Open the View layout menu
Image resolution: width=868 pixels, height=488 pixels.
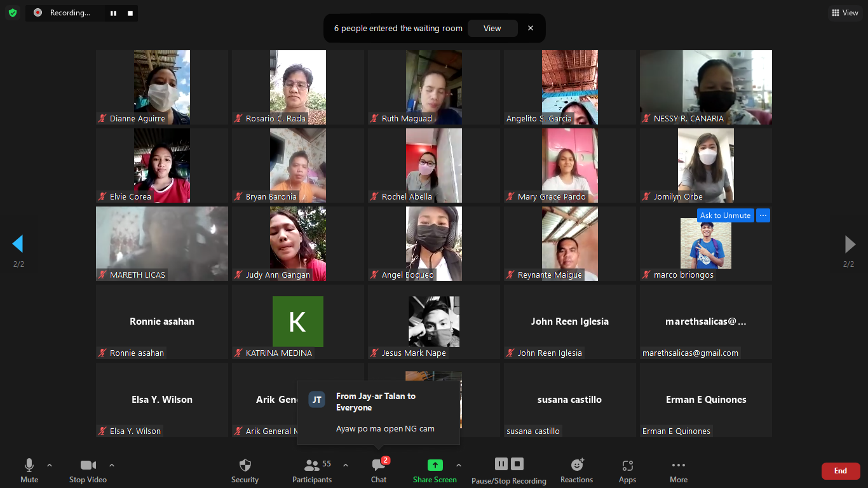click(845, 13)
